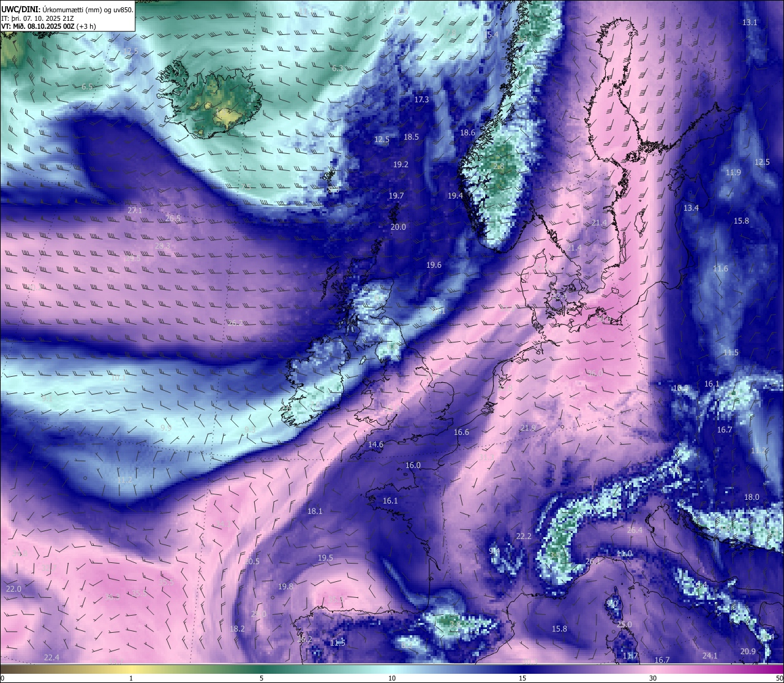This screenshot has height=683, width=784.
Task: Click the 18.6 value near Norway's coast
Action: [x=467, y=132]
